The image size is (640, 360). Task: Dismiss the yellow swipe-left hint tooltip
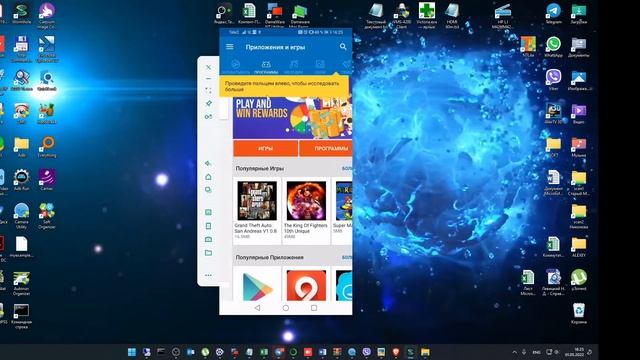(x=284, y=86)
